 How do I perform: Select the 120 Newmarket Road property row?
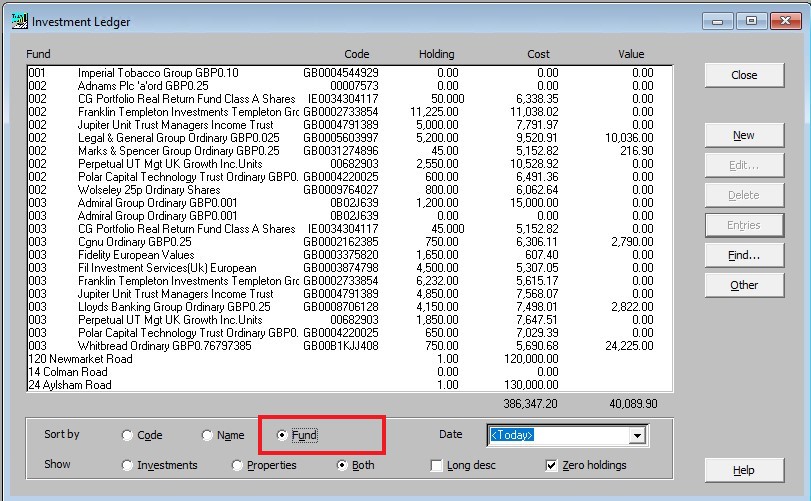tap(350, 359)
